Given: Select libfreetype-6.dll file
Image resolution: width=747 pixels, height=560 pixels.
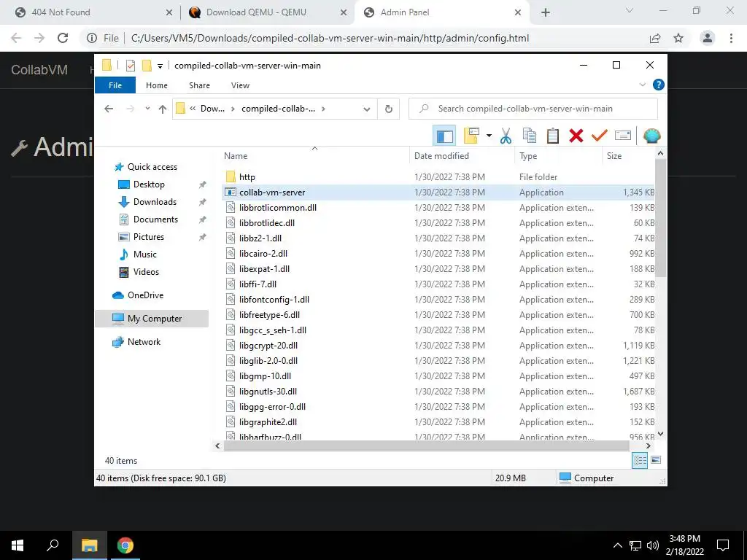Looking at the screenshot, I should click(269, 315).
